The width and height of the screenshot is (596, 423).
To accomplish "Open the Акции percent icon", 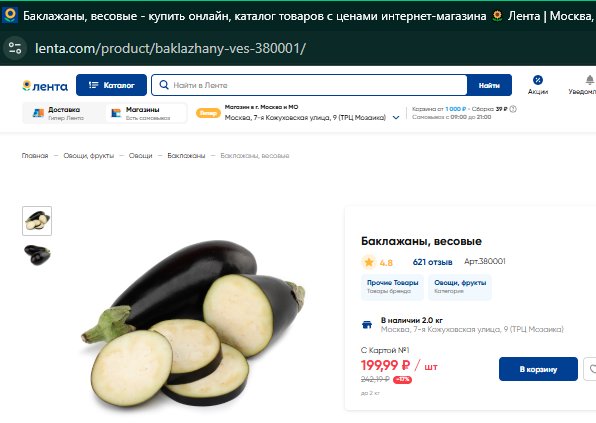I will coord(537,80).
